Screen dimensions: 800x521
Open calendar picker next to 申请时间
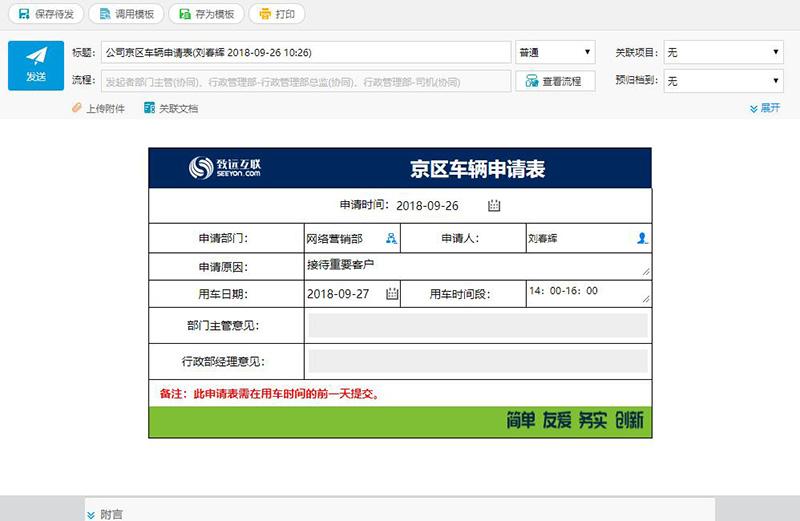(494, 206)
